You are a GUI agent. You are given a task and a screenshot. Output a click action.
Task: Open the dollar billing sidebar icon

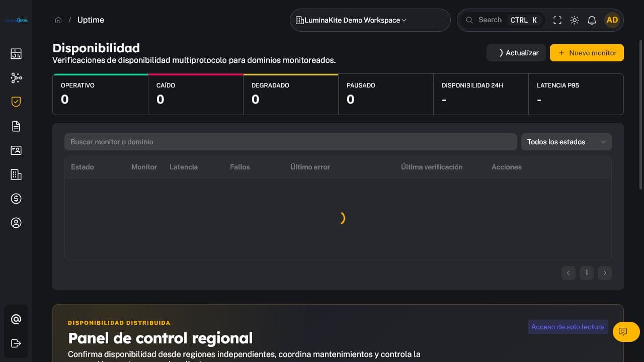pyautogui.click(x=16, y=199)
